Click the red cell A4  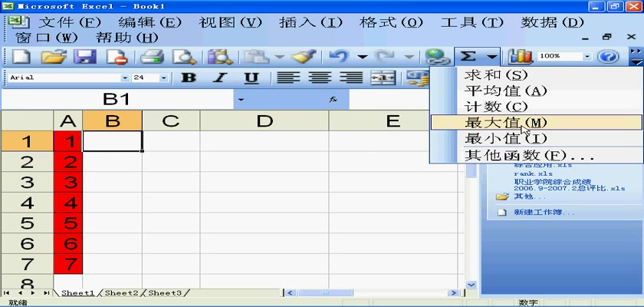coord(69,203)
